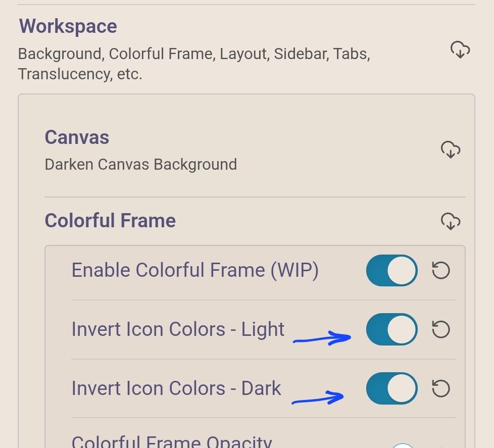Expand the Canvas section heading
This screenshot has height=448, width=494.
[x=77, y=137]
